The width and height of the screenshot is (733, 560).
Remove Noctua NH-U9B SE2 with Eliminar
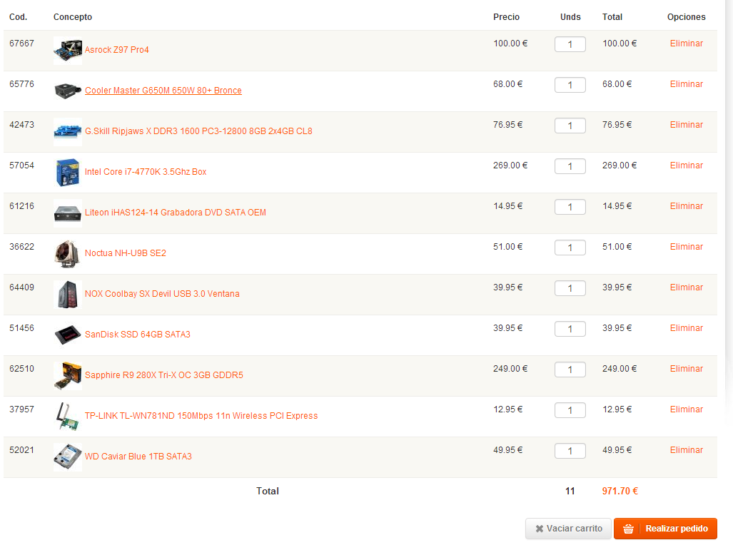point(687,247)
